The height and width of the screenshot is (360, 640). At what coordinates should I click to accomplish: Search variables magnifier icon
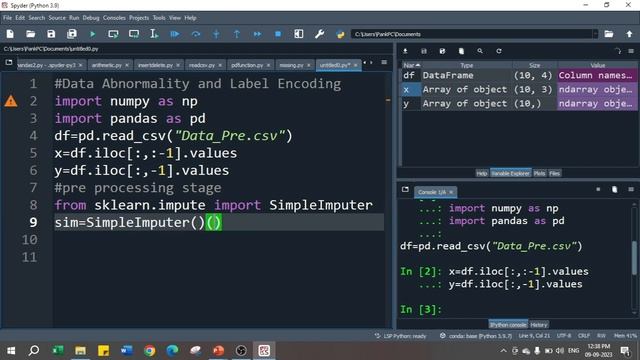pos(480,51)
